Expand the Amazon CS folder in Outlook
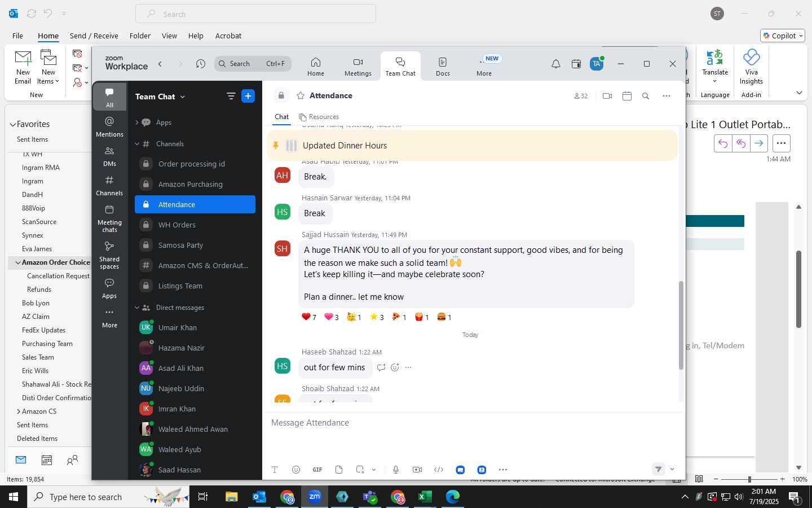 [19, 411]
